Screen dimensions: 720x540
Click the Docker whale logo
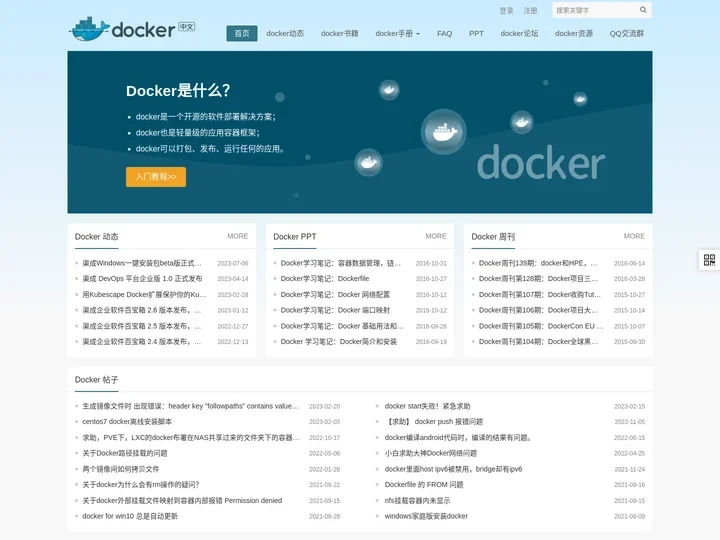coord(132,29)
